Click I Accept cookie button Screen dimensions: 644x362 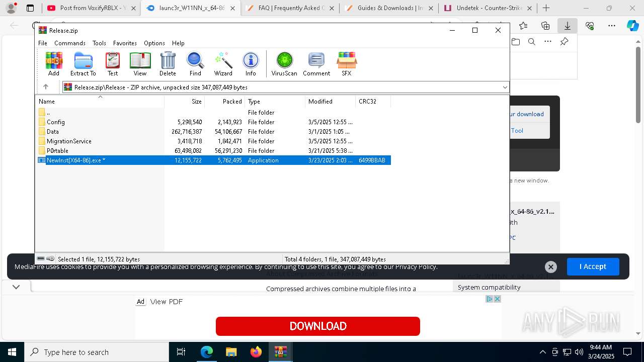coord(593,266)
